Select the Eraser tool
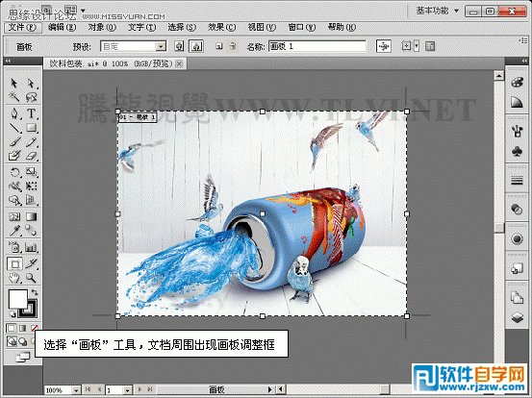This screenshot has width=532, height=398. tap(31, 156)
